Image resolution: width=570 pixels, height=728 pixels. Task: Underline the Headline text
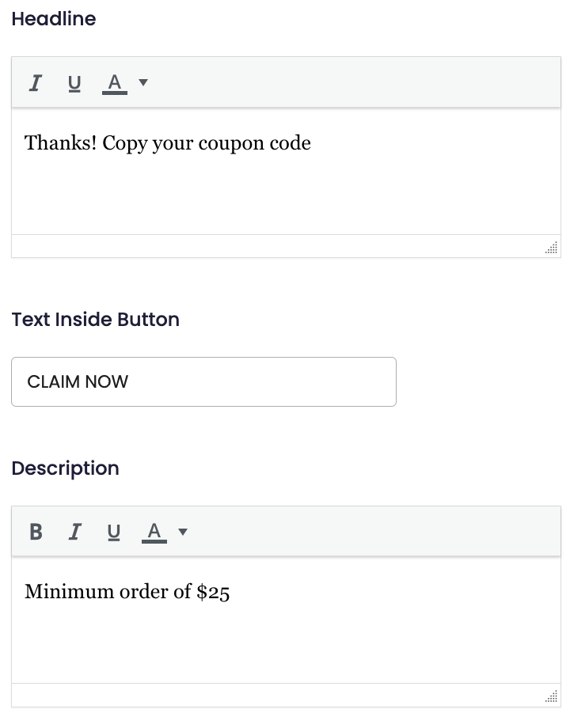point(74,82)
